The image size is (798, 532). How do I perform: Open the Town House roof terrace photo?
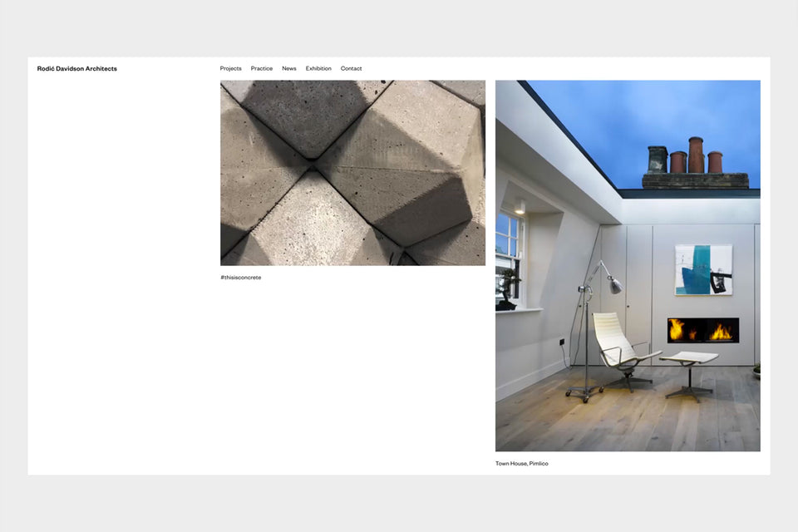[628, 266]
